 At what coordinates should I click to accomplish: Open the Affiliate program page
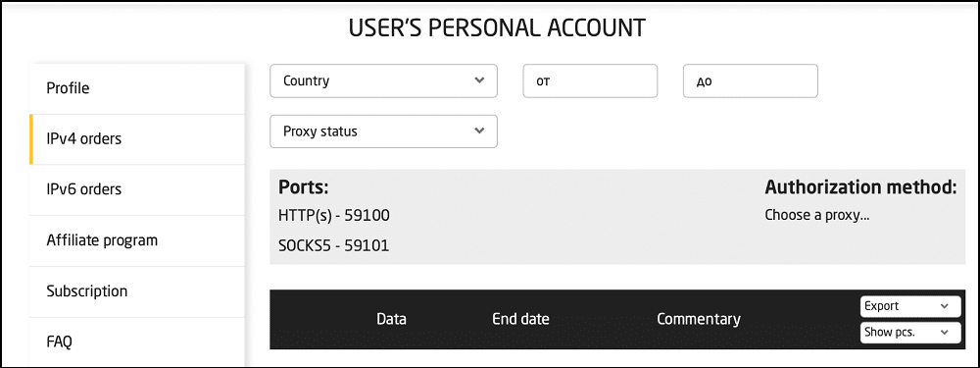[137, 240]
